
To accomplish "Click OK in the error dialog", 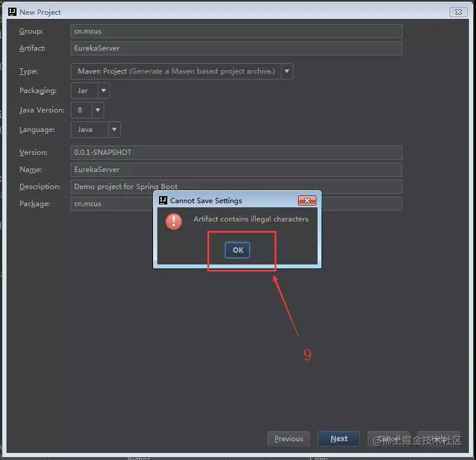I will point(237,250).
